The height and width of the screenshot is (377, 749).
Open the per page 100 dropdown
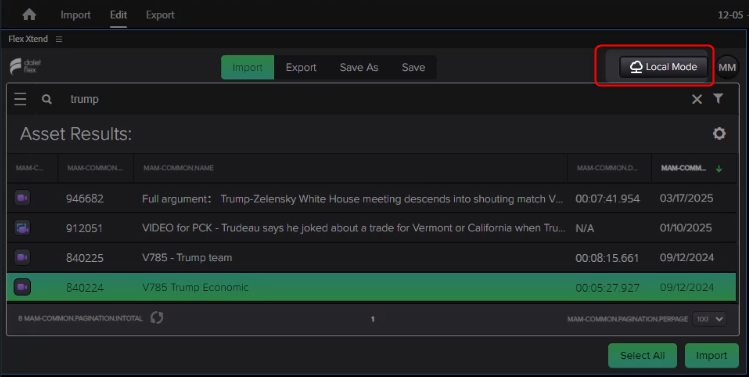(x=709, y=319)
